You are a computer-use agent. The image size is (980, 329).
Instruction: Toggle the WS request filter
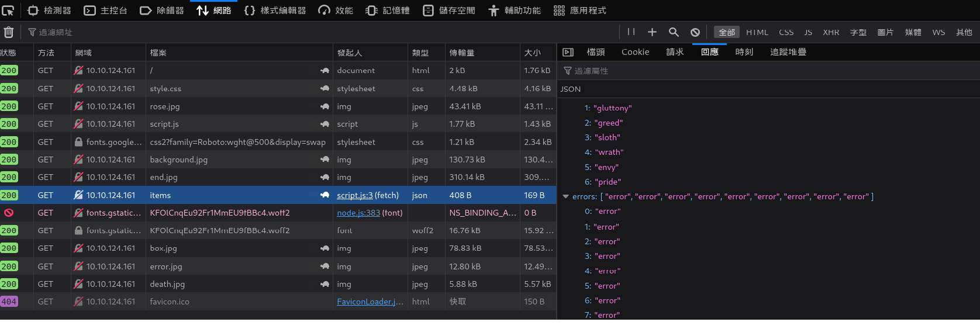tap(938, 32)
